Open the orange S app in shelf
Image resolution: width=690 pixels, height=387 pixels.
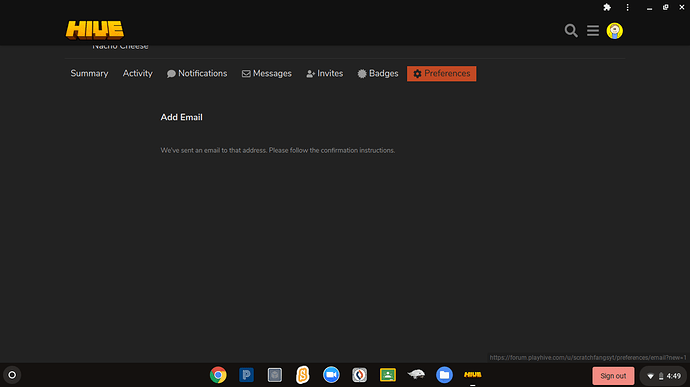pyautogui.click(x=303, y=375)
